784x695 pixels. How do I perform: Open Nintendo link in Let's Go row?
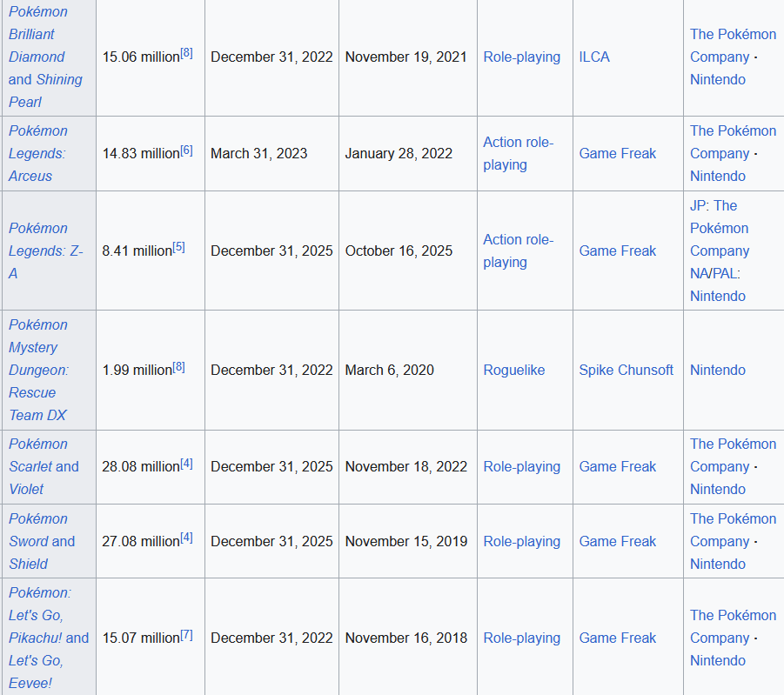[x=718, y=660]
